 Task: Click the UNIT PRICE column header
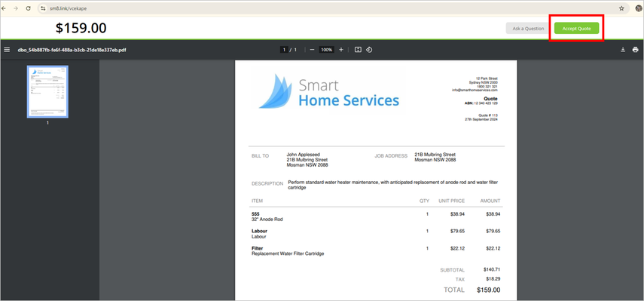[x=451, y=201]
